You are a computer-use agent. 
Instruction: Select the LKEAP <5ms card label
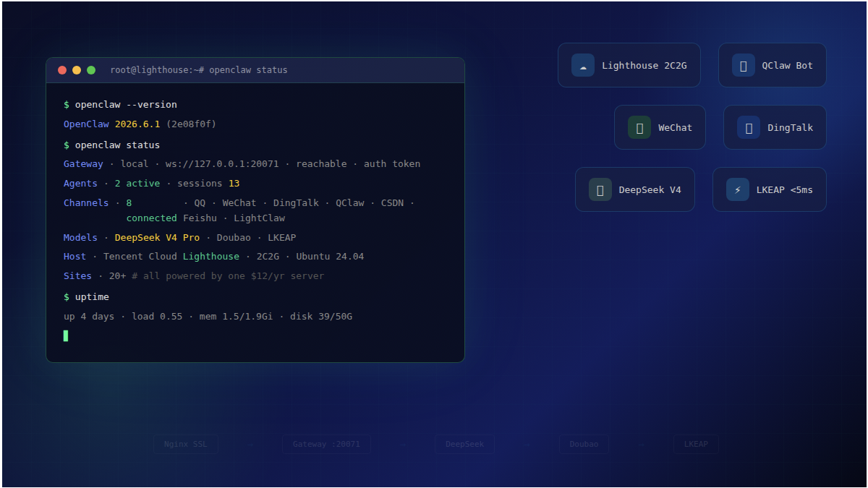tap(785, 189)
